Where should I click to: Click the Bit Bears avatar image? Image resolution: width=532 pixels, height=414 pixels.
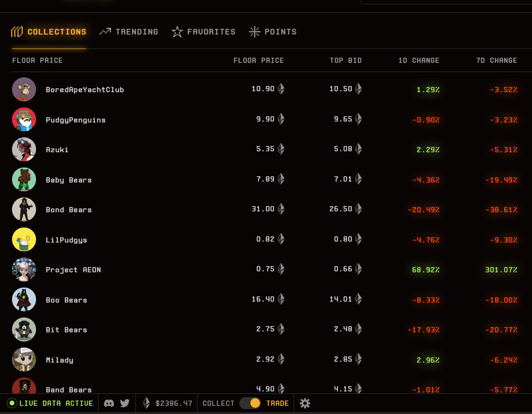(x=24, y=329)
